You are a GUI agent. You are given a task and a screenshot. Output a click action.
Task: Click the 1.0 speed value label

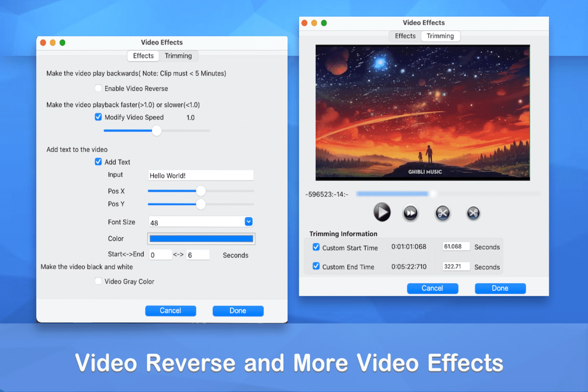coord(191,118)
